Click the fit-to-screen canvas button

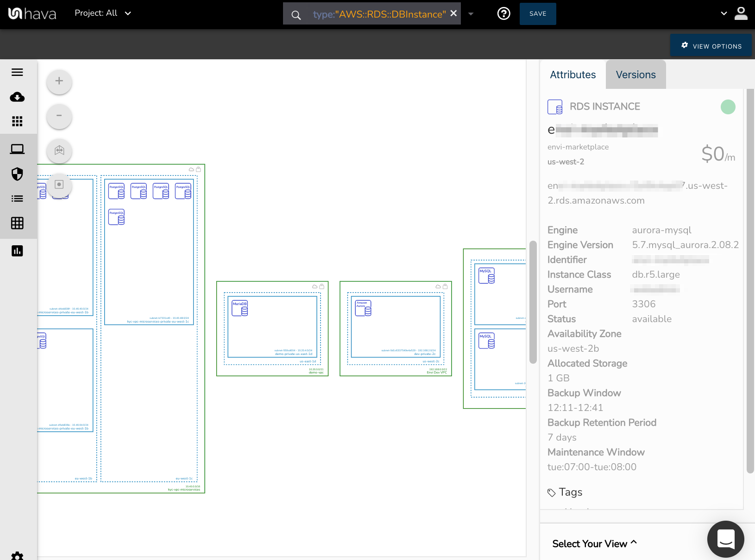tap(59, 185)
